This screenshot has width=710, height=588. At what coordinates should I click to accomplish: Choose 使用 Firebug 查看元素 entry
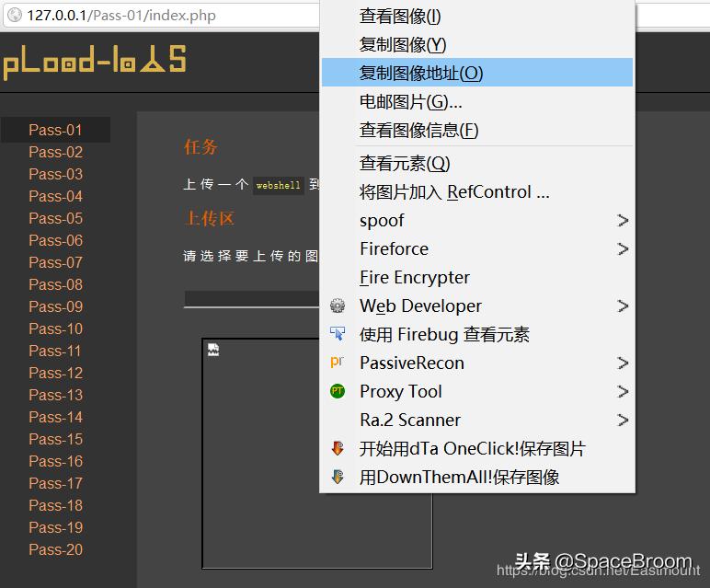coord(477,334)
